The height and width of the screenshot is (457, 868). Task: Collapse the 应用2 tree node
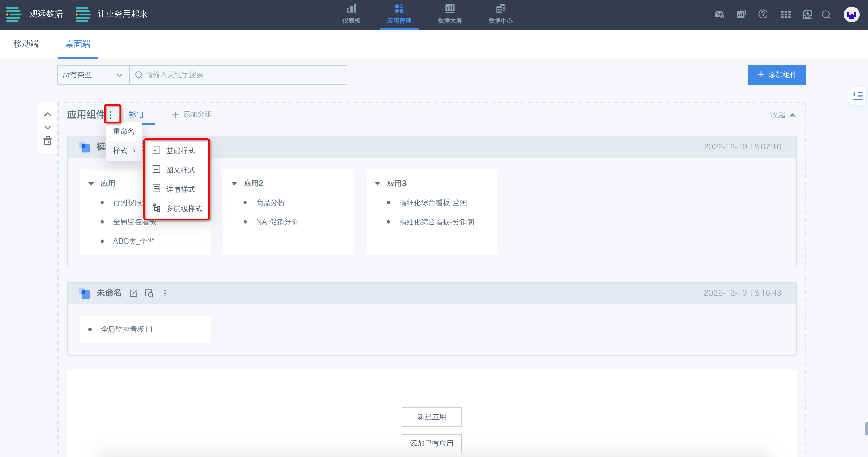tap(234, 184)
